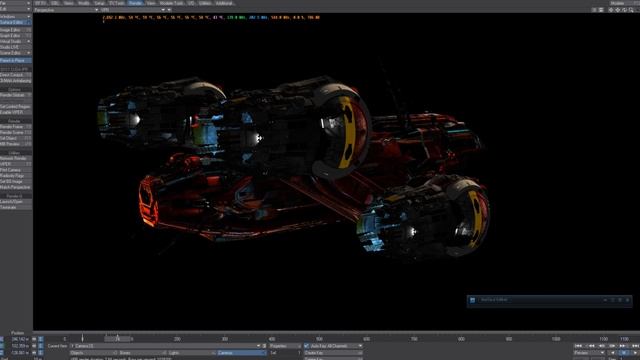The width and height of the screenshot is (640, 360).
Task: Open the Additional tab
Action: tap(224, 3)
